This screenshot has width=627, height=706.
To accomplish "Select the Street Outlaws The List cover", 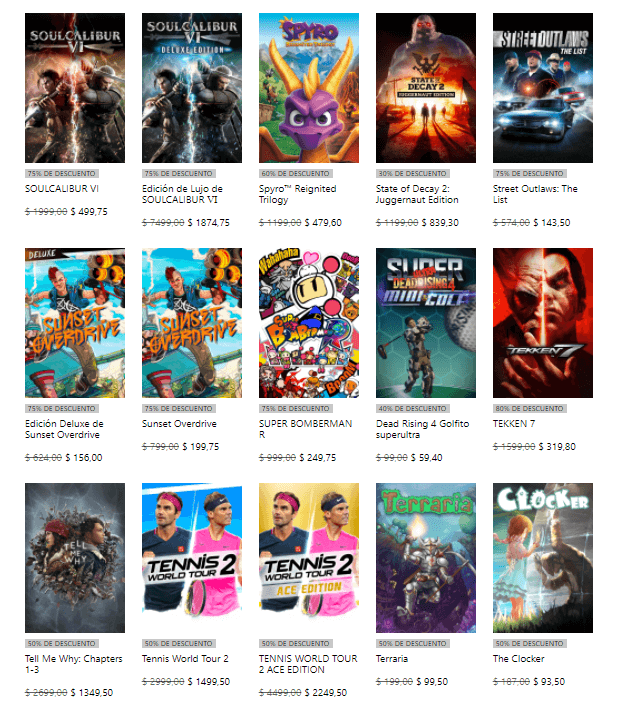I will tap(543, 88).
